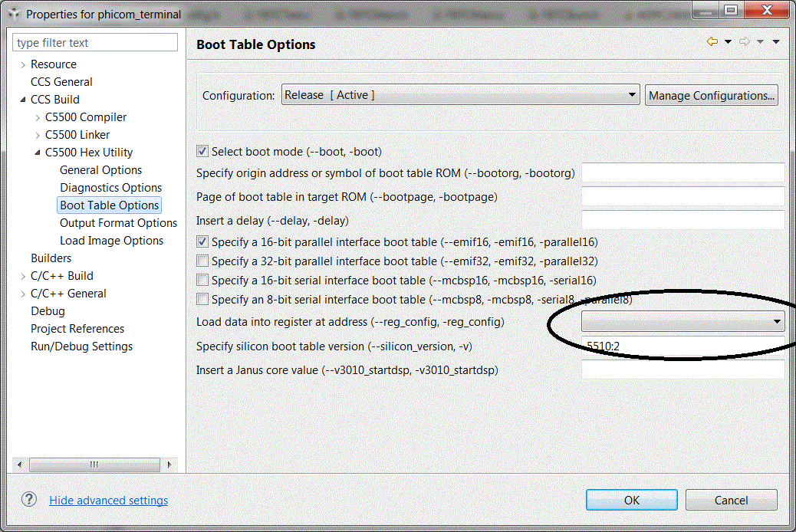Collapse the C5500 Hex Utility tree node

38,153
